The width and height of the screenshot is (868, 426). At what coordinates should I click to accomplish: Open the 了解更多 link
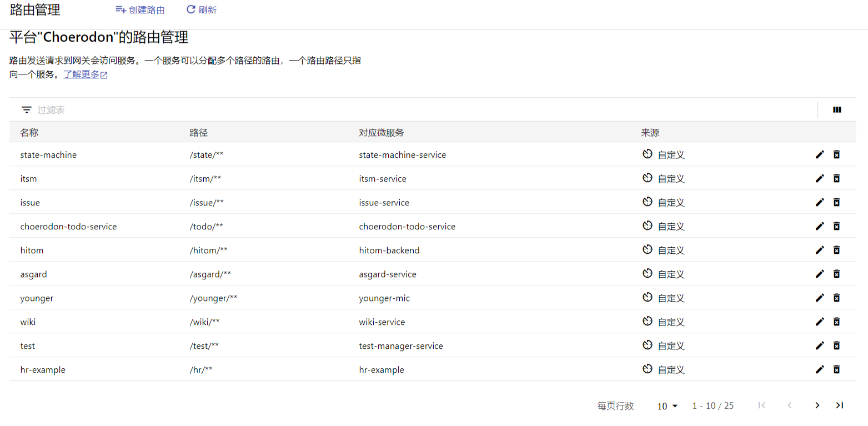coord(86,74)
